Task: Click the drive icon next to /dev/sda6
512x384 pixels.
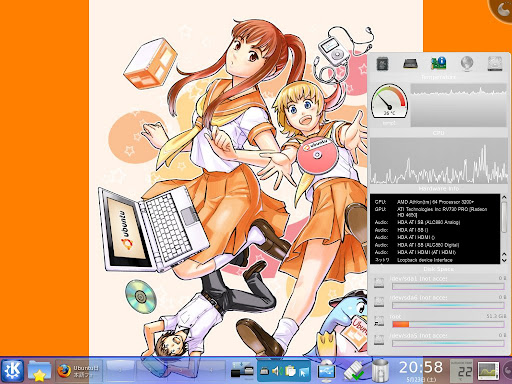Action: 379,302
